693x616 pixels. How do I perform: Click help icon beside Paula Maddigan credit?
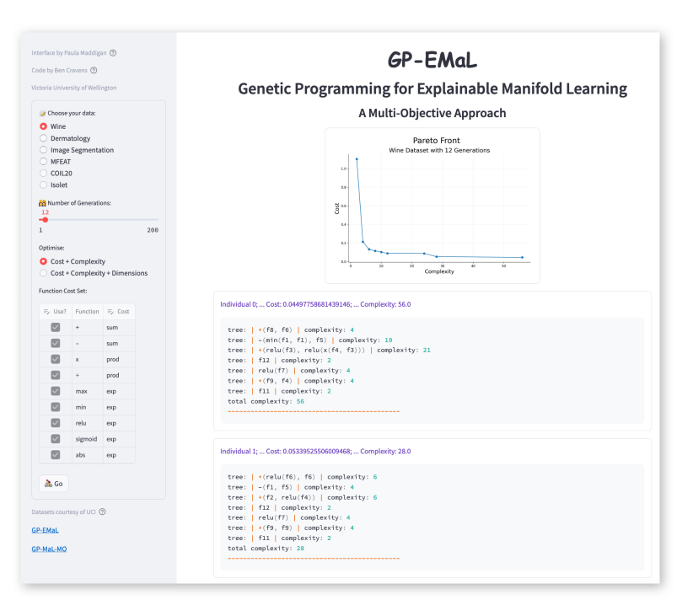pyautogui.click(x=113, y=53)
